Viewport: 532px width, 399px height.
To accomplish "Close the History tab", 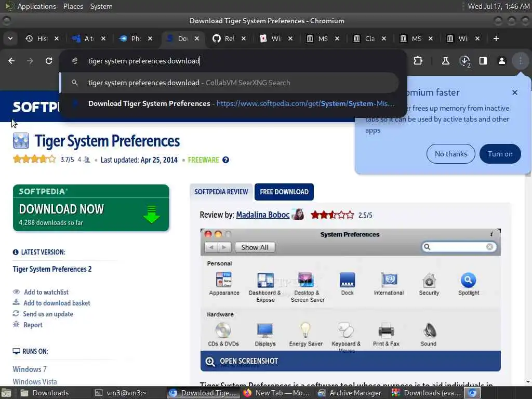I will pos(57,38).
